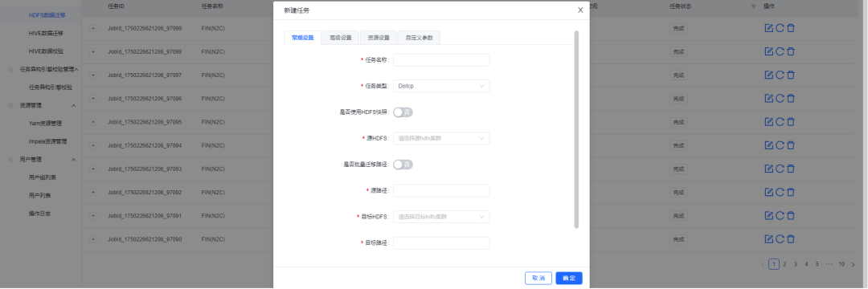This screenshot has height=289, width=868.
Task: Click delete trash icon for job ending 97097
Action: 791,75
